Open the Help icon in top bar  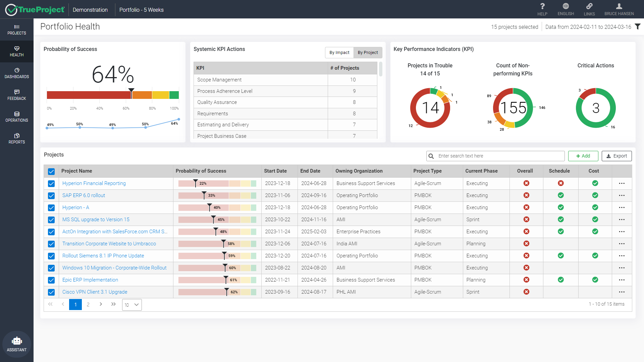click(542, 9)
